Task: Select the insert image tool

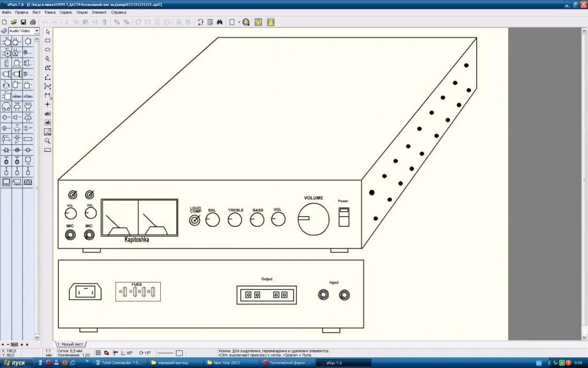Action: (48, 132)
